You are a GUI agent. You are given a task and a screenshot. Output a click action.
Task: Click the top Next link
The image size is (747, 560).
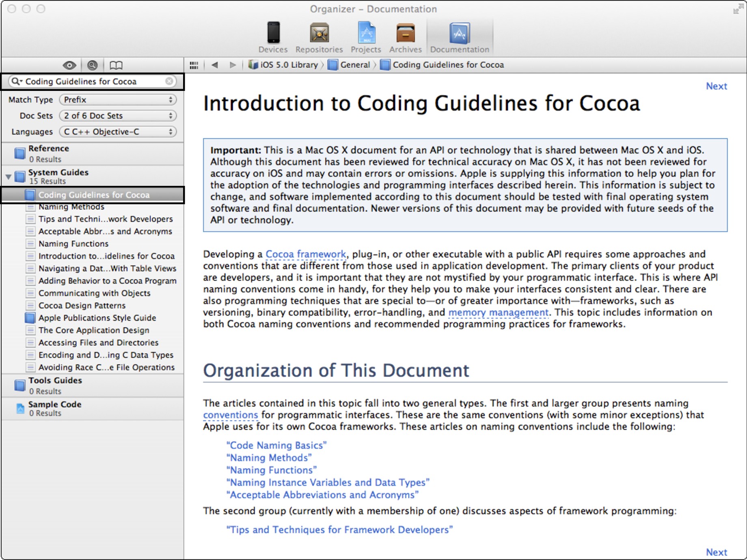(716, 86)
